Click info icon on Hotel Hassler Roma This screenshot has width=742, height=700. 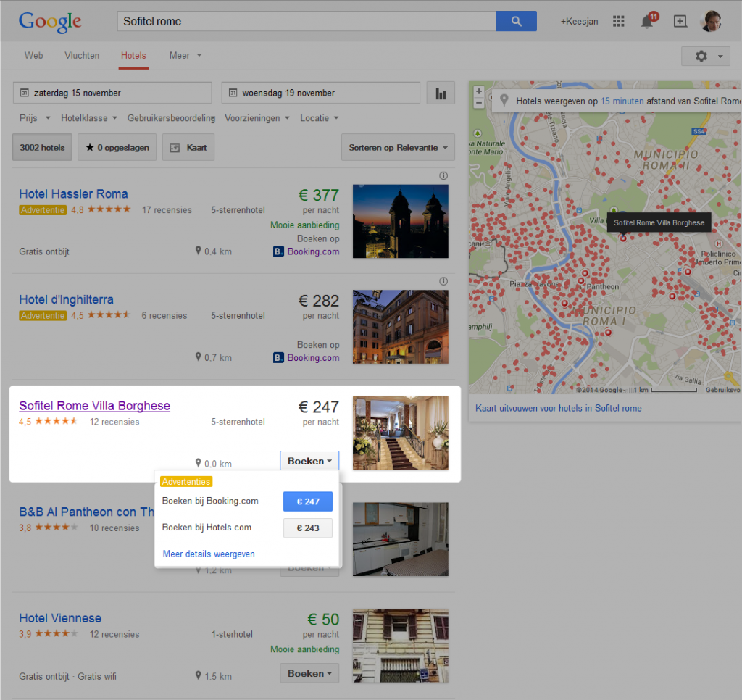click(443, 175)
